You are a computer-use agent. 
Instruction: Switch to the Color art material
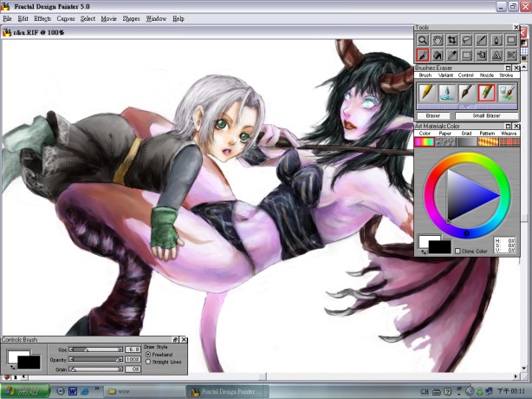[x=425, y=141]
